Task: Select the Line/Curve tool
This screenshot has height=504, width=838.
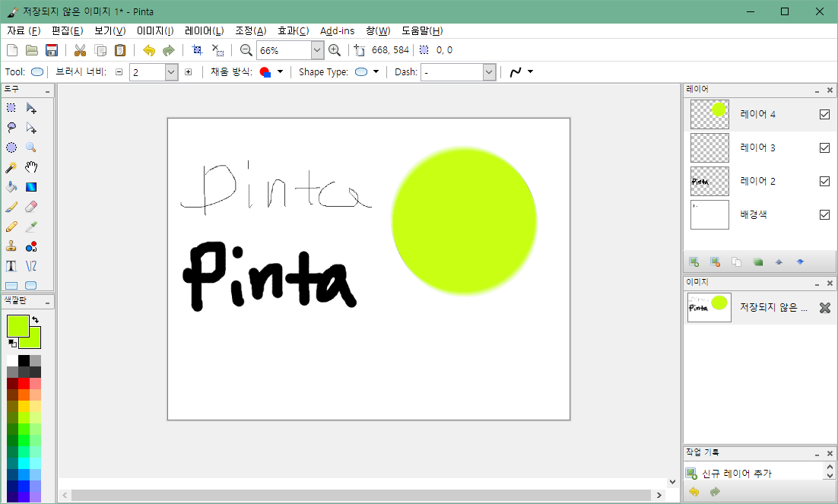Action: (31, 266)
